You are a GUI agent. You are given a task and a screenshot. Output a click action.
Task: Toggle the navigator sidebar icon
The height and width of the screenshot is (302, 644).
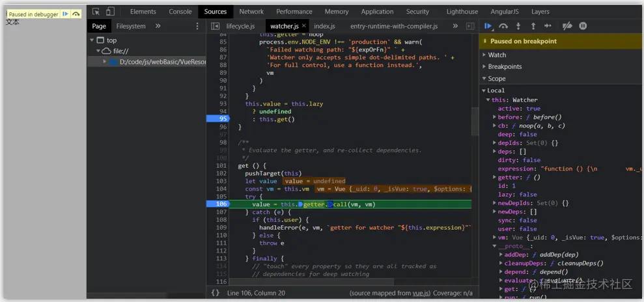(216, 26)
